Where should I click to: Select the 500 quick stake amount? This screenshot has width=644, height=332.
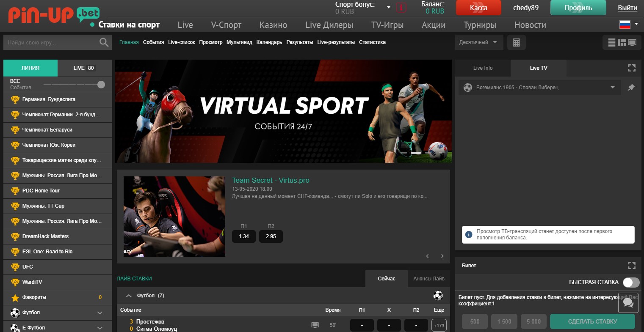coord(475,321)
